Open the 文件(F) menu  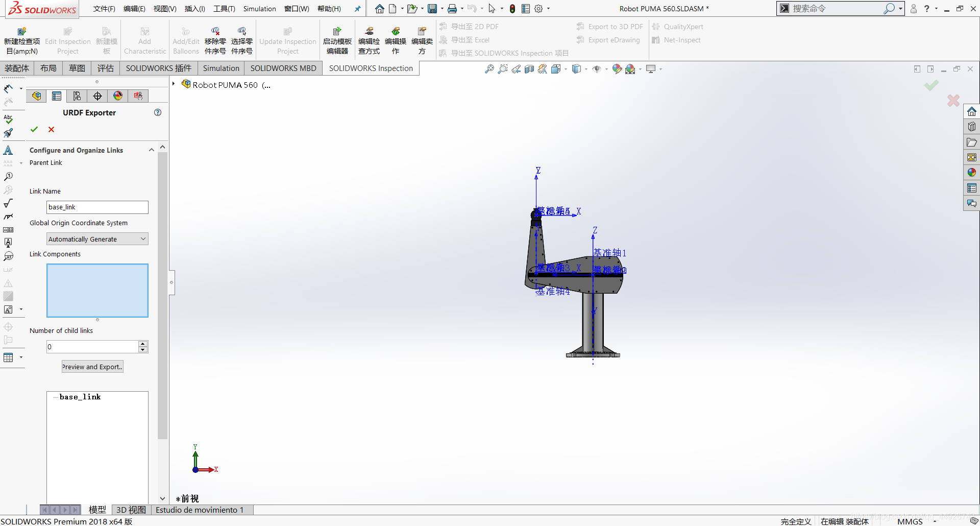coord(104,9)
